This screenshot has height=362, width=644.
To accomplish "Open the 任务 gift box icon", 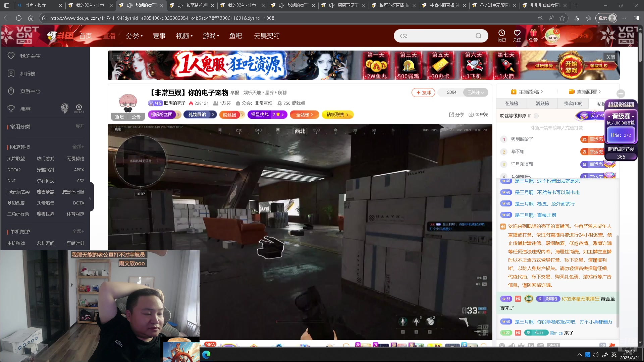I will [533, 33].
